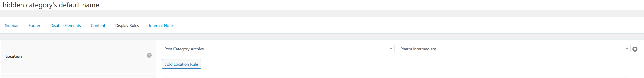The height and width of the screenshot is (78, 644).
Task: Remove the Pharm Intermediate location rule
Action: pyautogui.click(x=635, y=49)
